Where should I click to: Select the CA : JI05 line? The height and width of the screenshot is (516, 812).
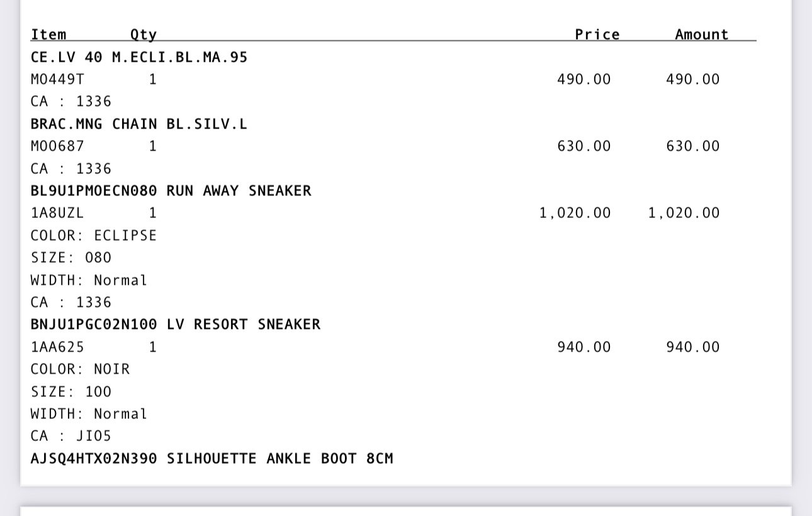click(71, 436)
